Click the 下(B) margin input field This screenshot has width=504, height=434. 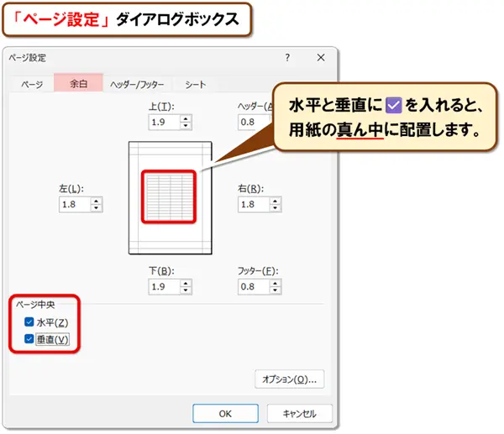(165, 286)
